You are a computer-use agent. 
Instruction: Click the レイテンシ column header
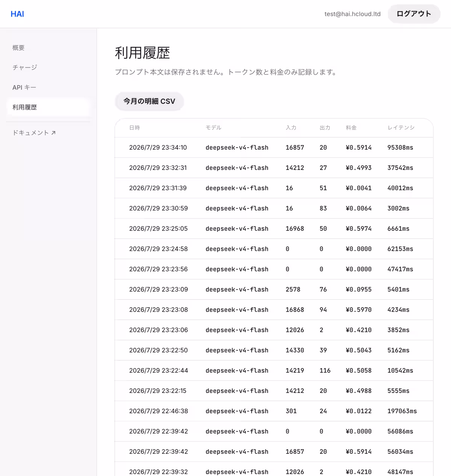(x=401, y=128)
